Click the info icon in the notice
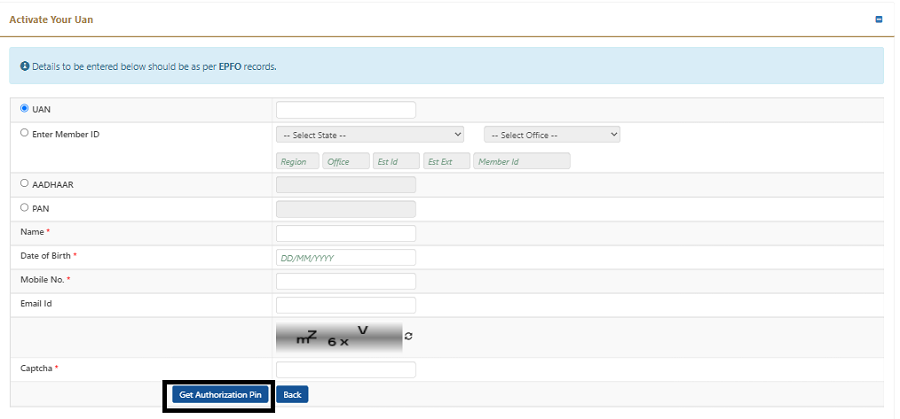 pyautogui.click(x=25, y=67)
